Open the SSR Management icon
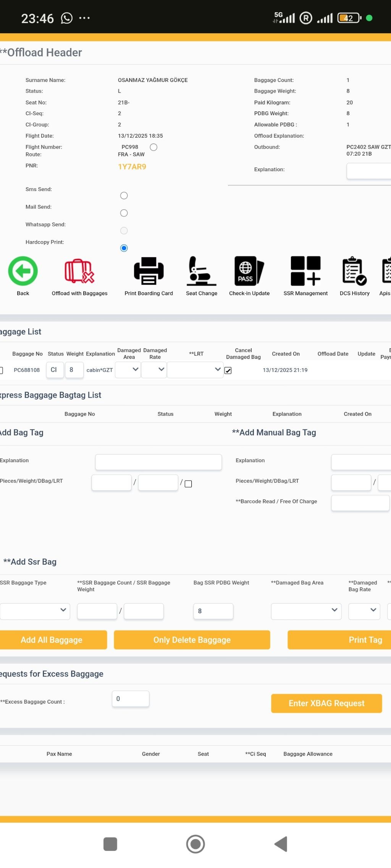This screenshot has height=868, width=391. click(x=305, y=271)
